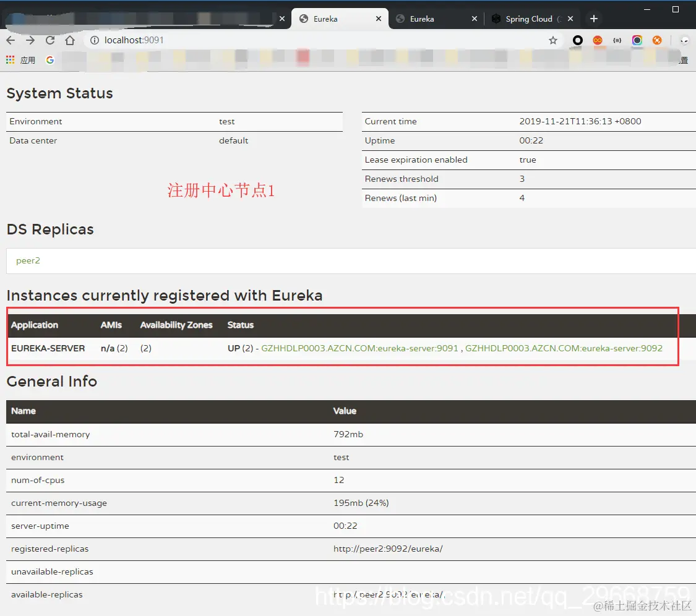Click the current time value 2019-11-21T11:36:13
This screenshot has height=616, width=696.
tap(580, 121)
